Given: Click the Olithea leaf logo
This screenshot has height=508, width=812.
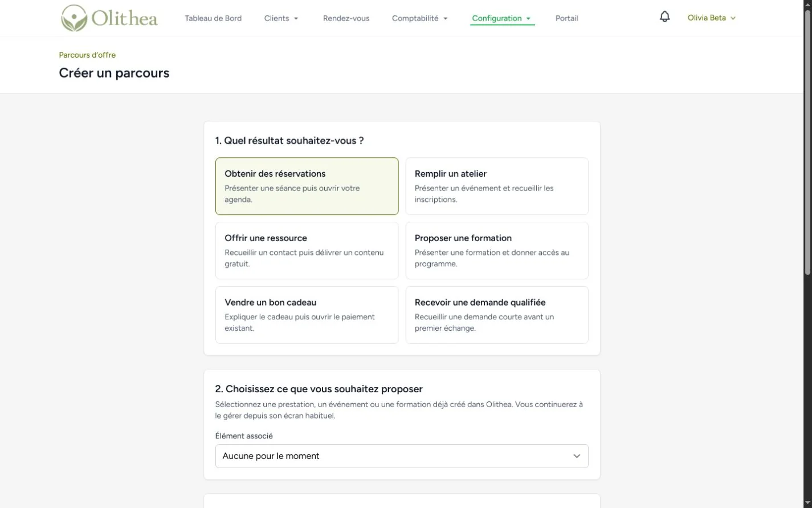Looking at the screenshot, I should (x=75, y=18).
